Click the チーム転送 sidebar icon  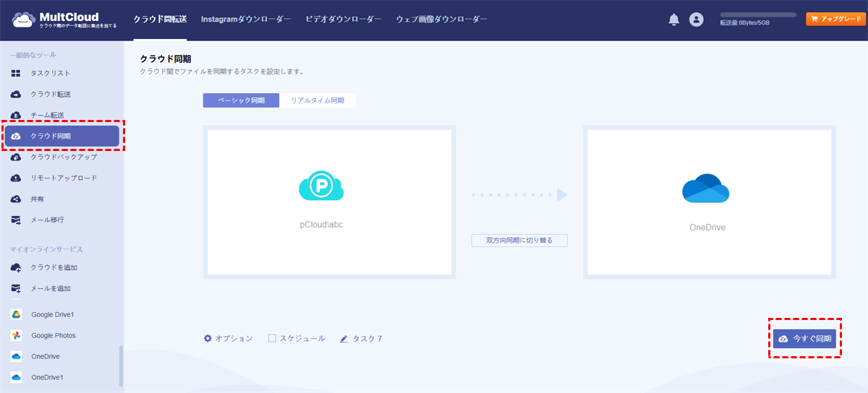coord(16,116)
